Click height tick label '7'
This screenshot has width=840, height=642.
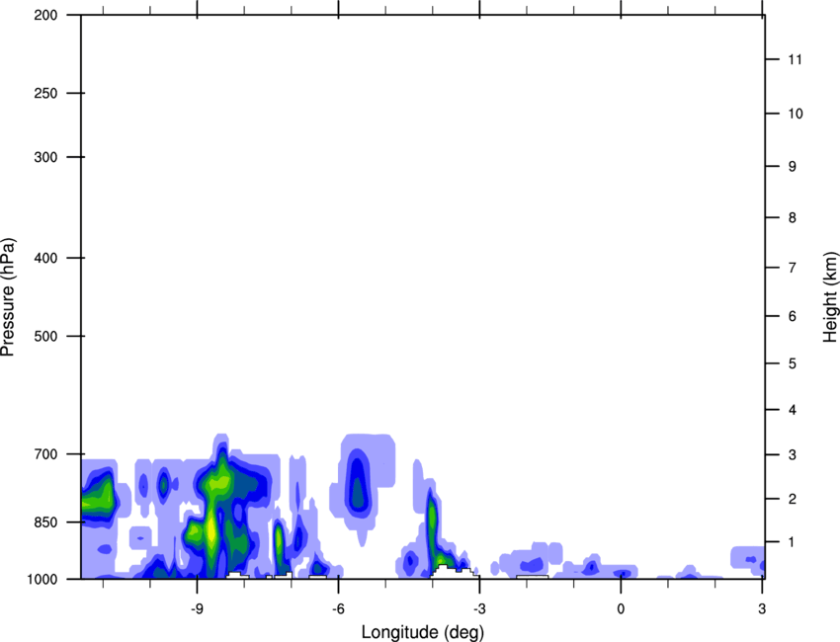tap(793, 268)
